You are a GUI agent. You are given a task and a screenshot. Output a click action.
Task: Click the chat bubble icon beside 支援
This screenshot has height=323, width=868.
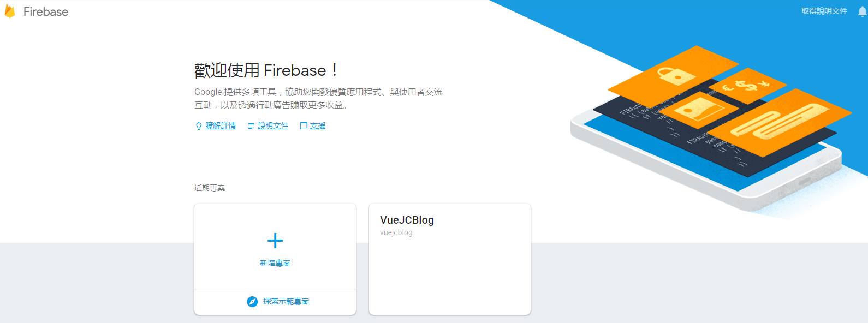coord(304,126)
